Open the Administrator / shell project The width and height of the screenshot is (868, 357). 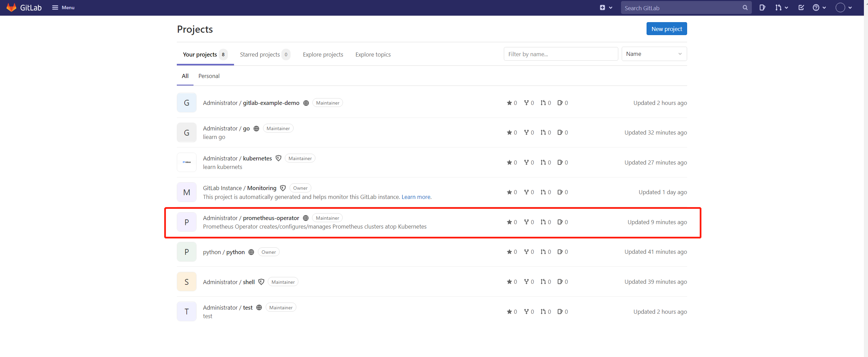click(229, 282)
